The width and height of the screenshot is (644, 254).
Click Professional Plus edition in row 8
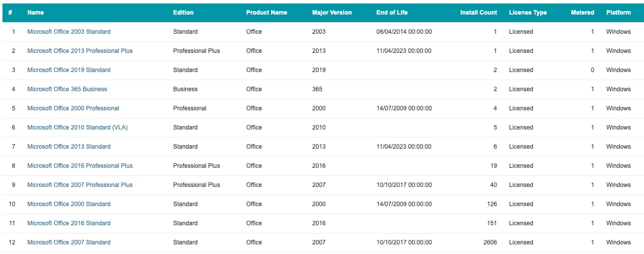(x=197, y=166)
